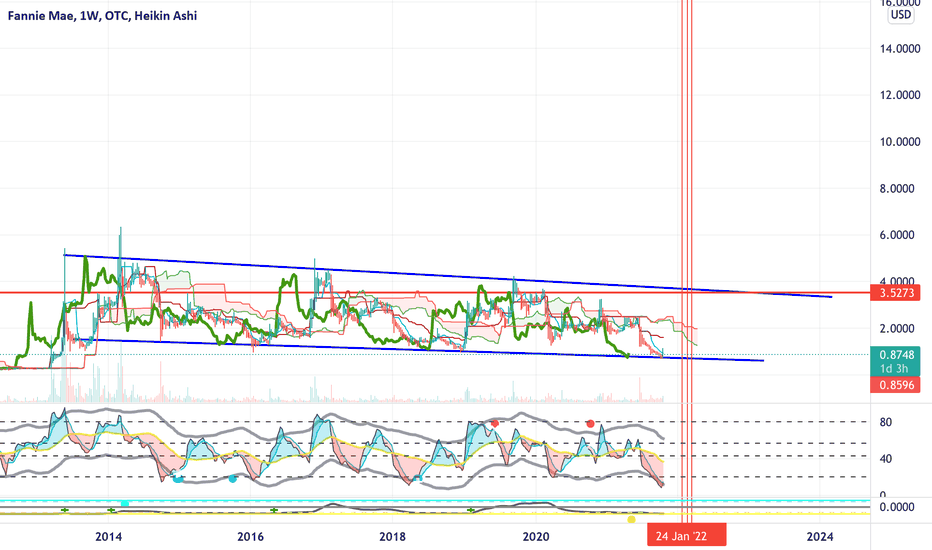Click the 8.0000 price axis label
Screen dimensions: 932x550
click(897, 189)
